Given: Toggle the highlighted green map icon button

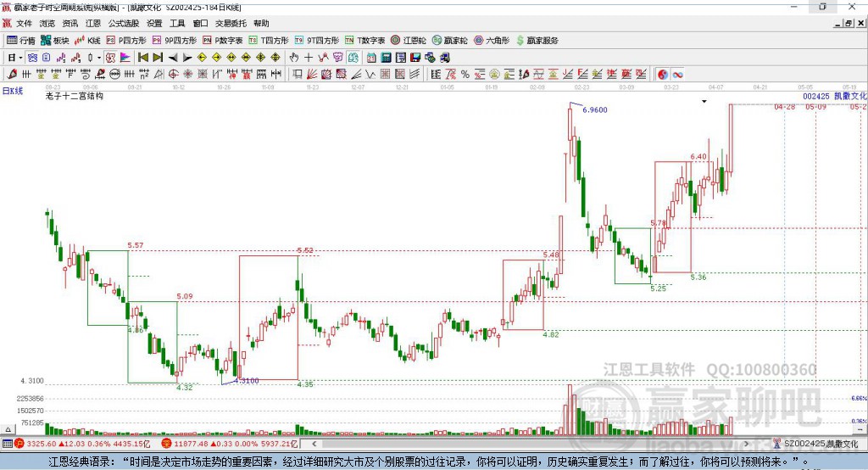Looking at the screenshot, I should (353, 58).
